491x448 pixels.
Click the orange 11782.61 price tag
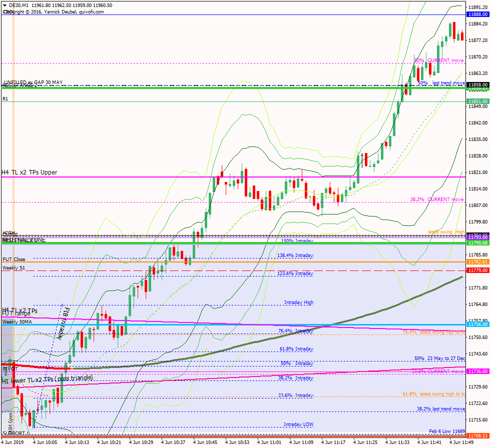click(477, 262)
